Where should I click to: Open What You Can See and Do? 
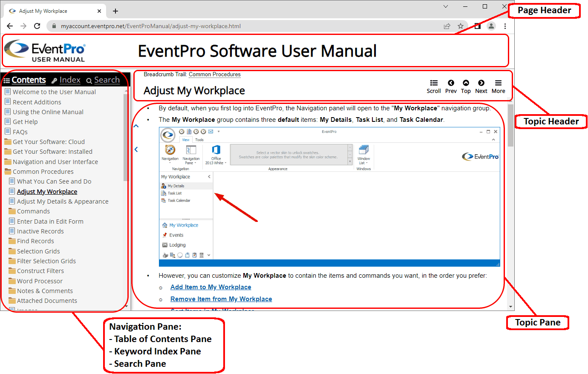[50, 181]
